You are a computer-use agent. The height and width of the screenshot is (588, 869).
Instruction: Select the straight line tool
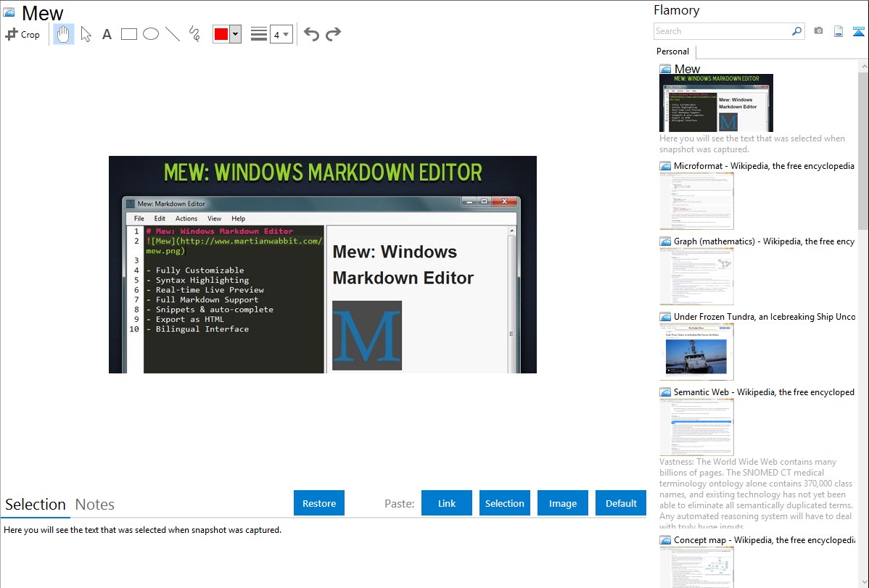pyautogui.click(x=173, y=34)
